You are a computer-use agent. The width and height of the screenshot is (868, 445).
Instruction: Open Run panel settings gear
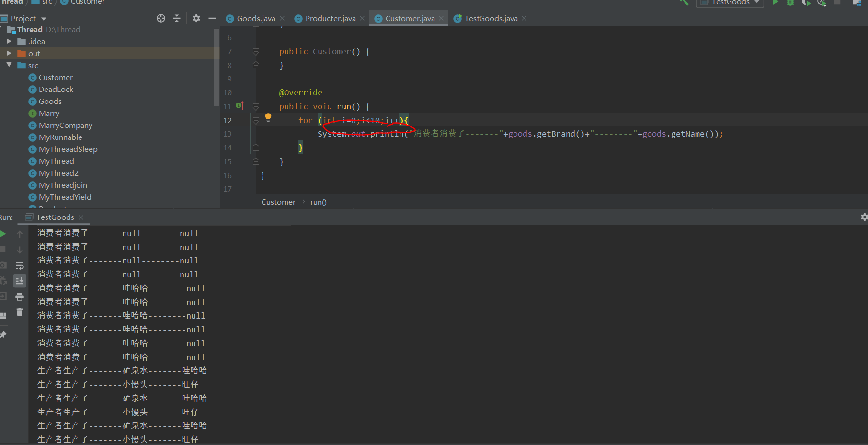click(x=864, y=217)
